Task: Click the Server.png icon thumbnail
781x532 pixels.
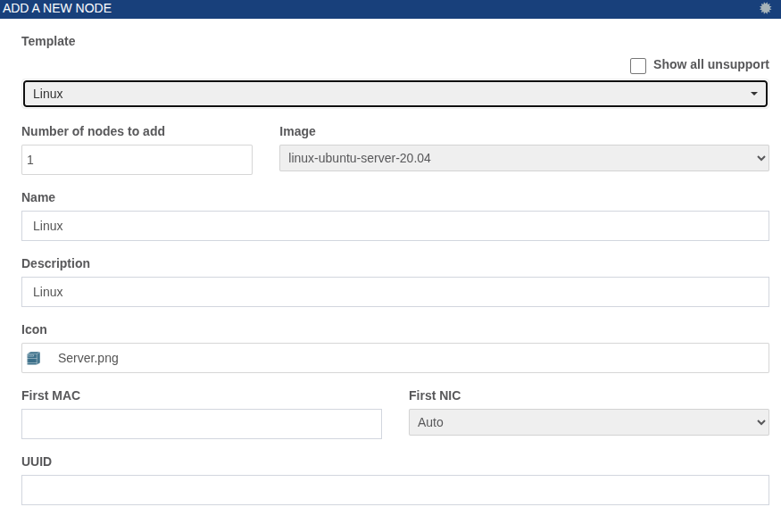Action: pos(33,358)
